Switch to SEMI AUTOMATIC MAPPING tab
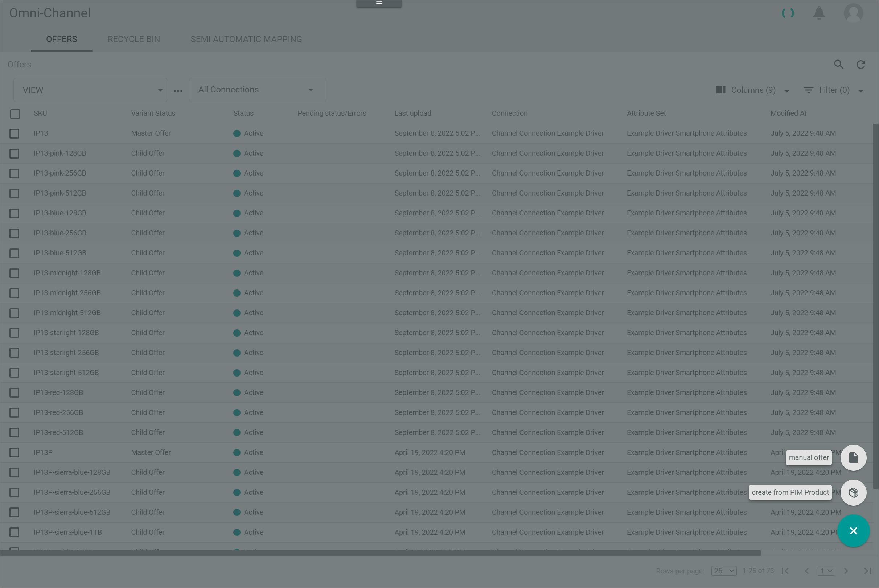Screen dimensions: 879x588 [x=246, y=40]
